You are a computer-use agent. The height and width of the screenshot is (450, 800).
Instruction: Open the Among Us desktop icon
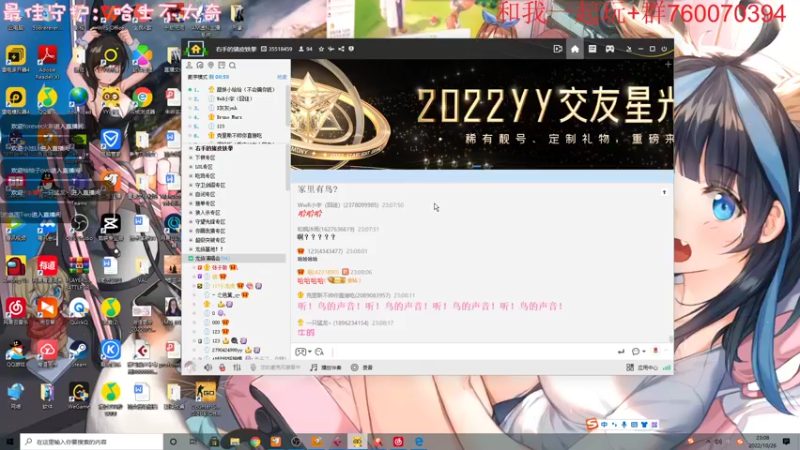tap(16, 270)
